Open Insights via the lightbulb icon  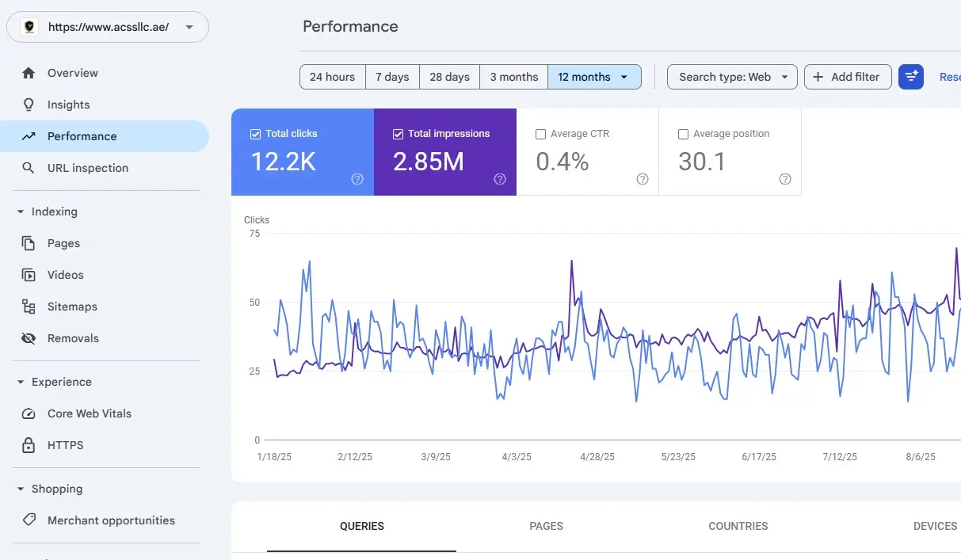coord(29,105)
